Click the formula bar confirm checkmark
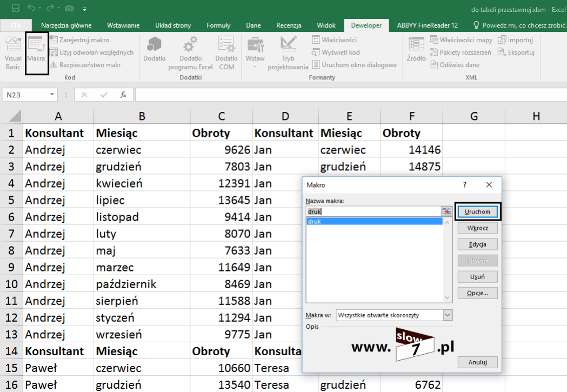Image resolution: width=567 pixels, height=392 pixels. [x=104, y=95]
